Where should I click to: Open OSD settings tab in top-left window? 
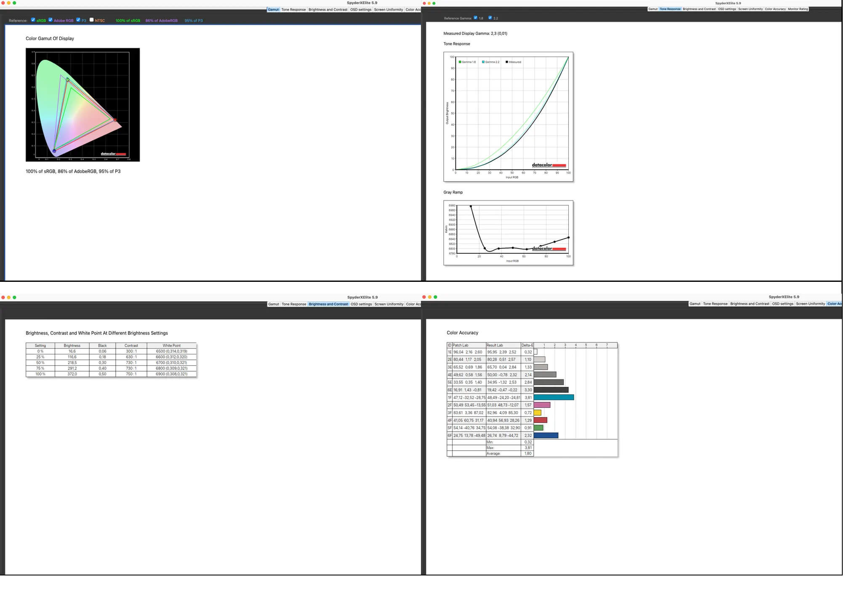coord(361,10)
